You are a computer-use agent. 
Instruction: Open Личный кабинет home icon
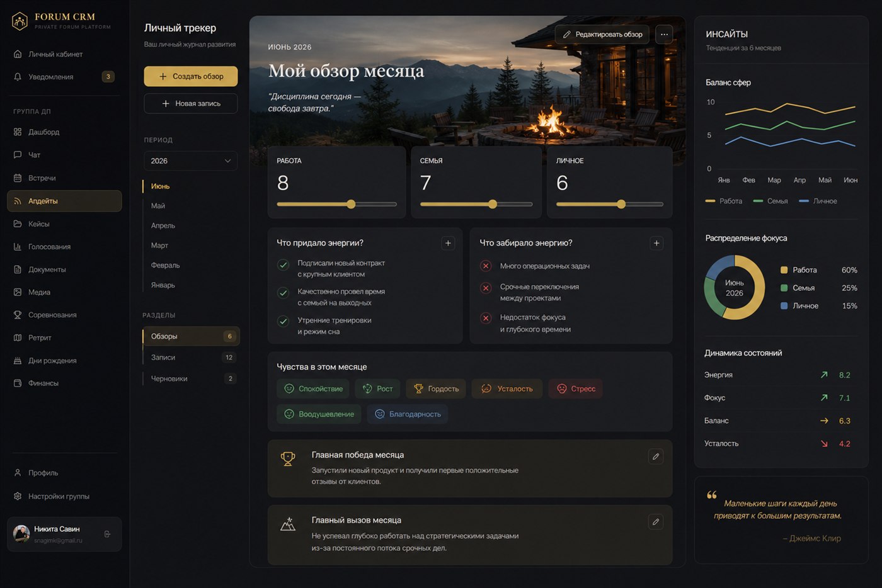[18, 54]
